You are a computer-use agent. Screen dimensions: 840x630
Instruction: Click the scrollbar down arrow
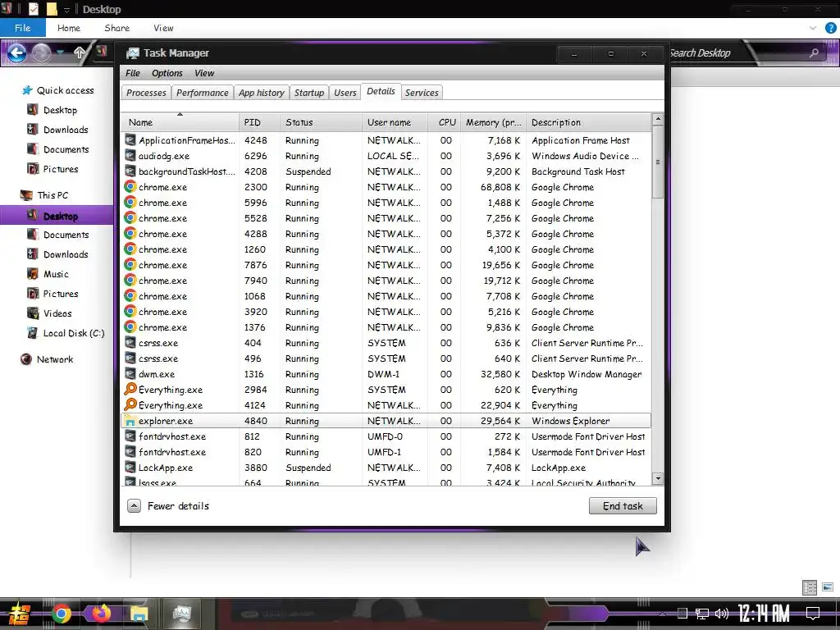[658, 478]
